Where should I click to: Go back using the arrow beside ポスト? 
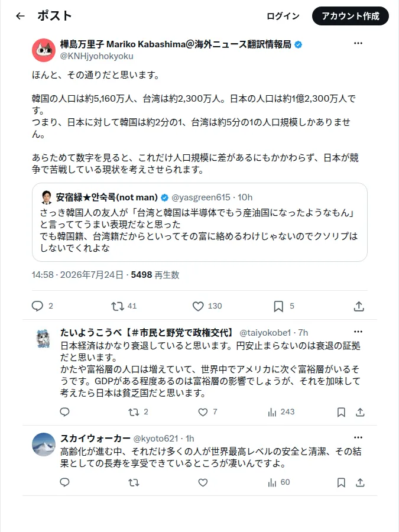20,16
